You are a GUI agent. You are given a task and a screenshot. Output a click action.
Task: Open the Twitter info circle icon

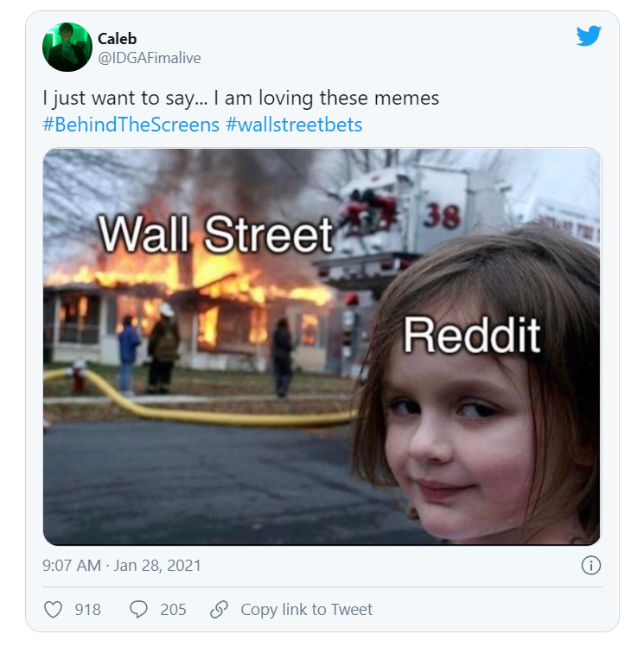point(590,566)
